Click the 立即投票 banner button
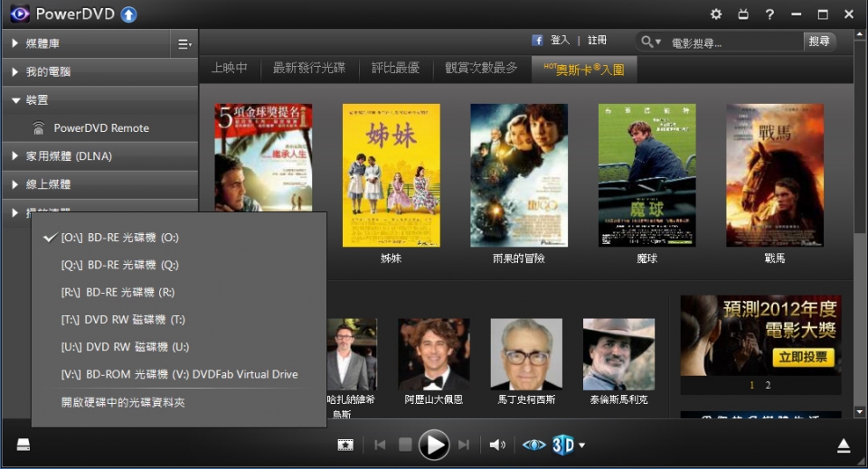 click(804, 358)
